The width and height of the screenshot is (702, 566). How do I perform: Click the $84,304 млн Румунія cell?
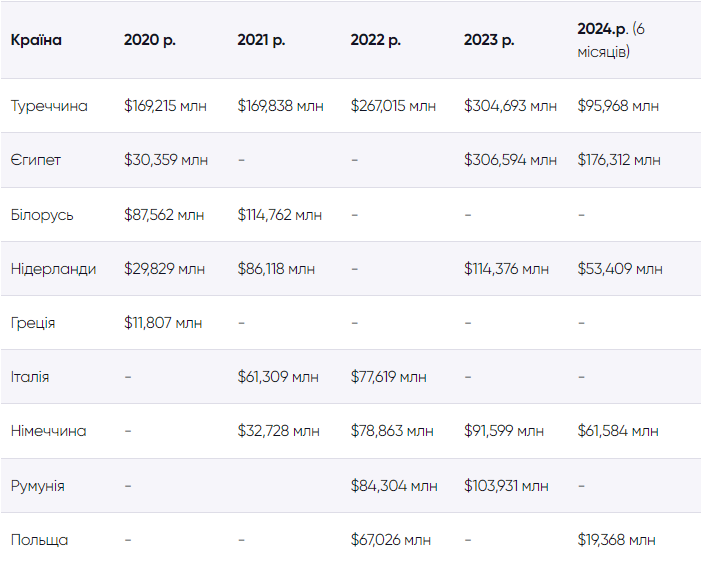click(394, 485)
